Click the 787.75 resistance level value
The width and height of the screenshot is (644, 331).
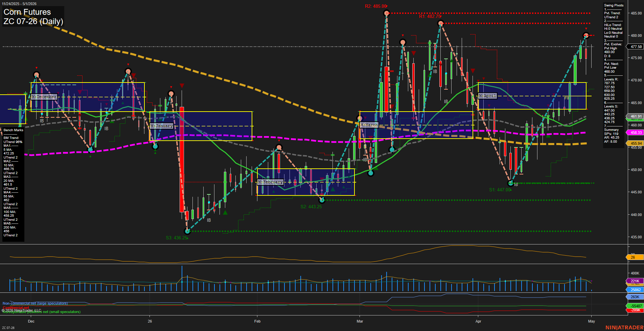tap(609, 83)
